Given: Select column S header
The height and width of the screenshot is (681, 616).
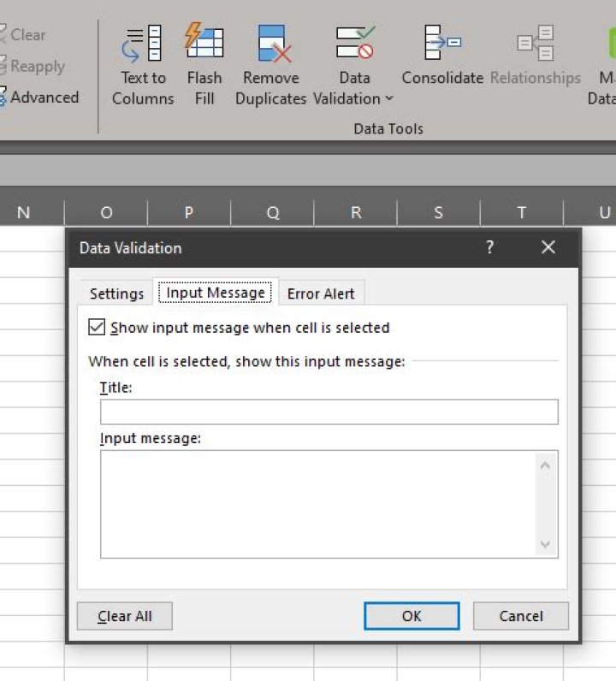Looking at the screenshot, I should click(438, 212).
